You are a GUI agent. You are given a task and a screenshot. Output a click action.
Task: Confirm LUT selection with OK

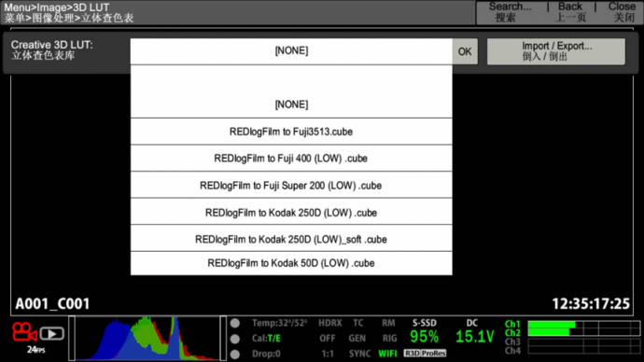coord(465,51)
